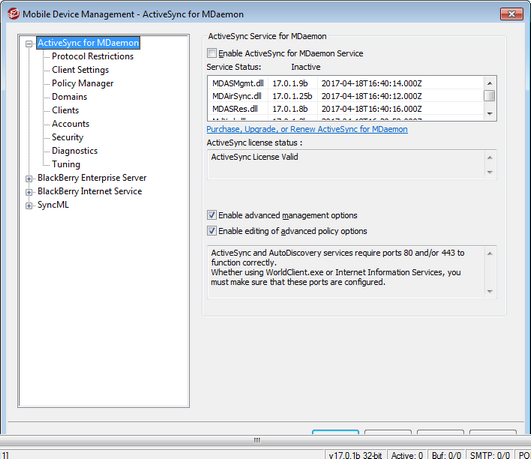Open Diagnostics page in tree
531x459 pixels.
pos(75,151)
